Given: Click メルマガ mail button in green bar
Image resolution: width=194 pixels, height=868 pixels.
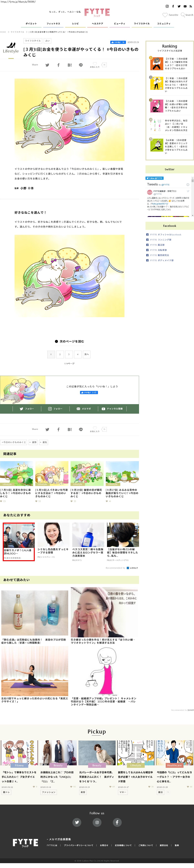Looking at the screenshot, I should (x=84, y=409).
